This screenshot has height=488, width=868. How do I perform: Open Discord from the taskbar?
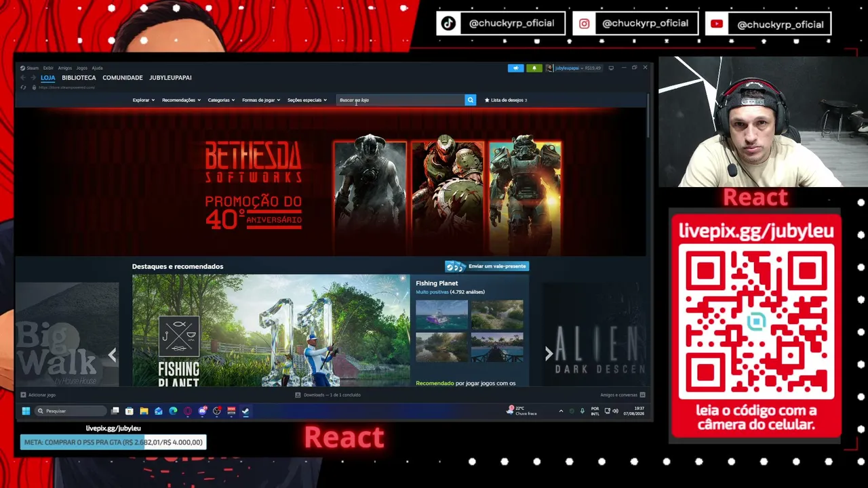(202, 411)
